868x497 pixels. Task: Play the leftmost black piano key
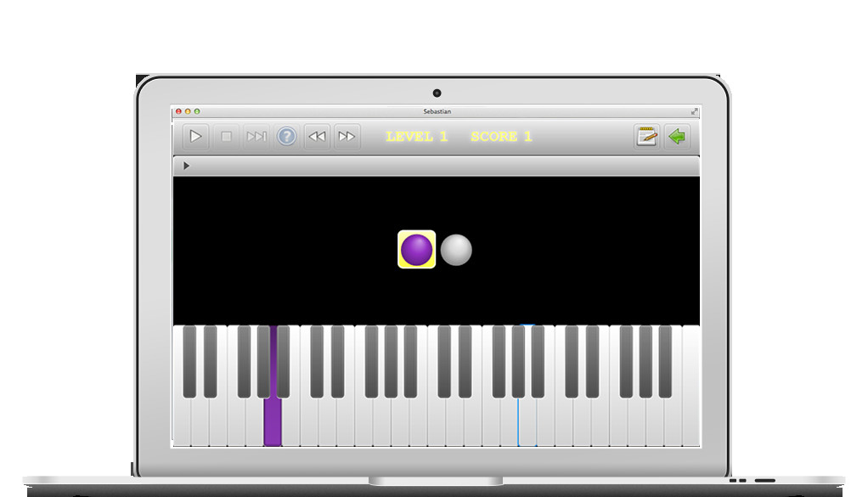tap(189, 361)
